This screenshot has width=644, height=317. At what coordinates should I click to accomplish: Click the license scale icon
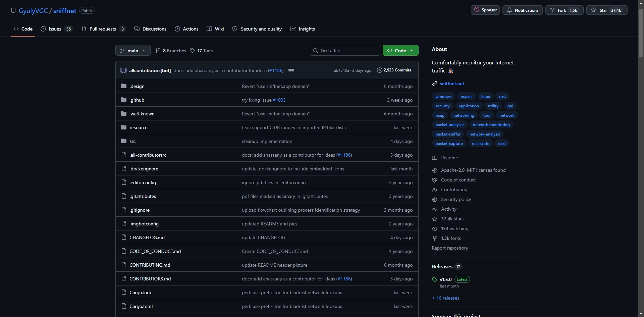click(x=435, y=170)
